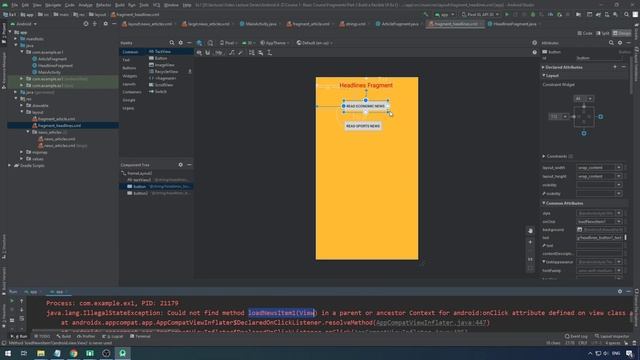This screenshot has height=360, width=640.
Task: Open Windows Start menu
Action: click(8, 353)
